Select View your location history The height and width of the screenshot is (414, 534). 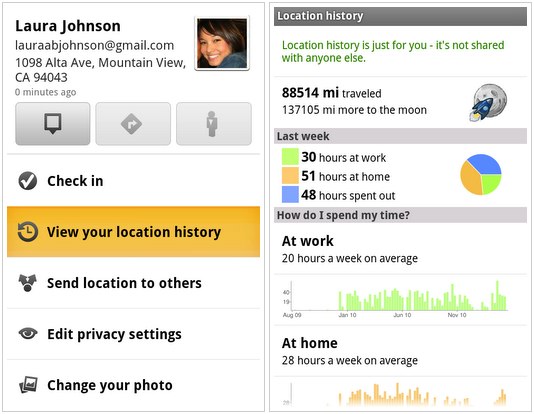(133, 232)
